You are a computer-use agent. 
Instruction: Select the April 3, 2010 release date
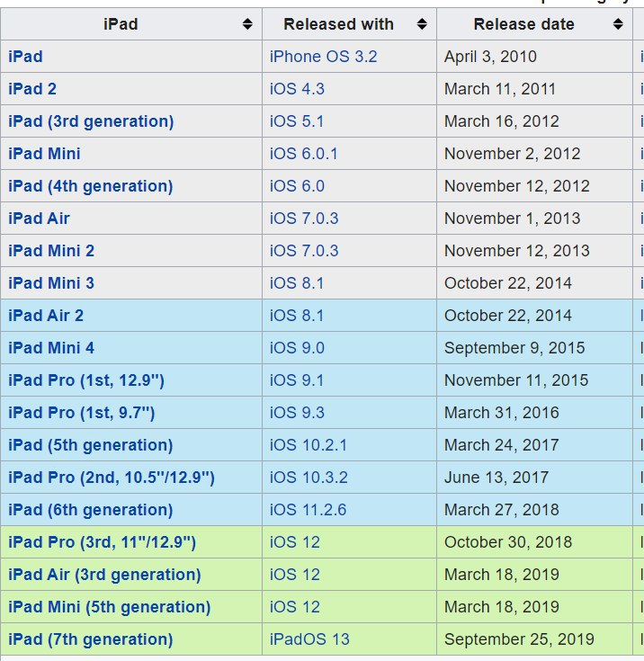coord(490,57)
